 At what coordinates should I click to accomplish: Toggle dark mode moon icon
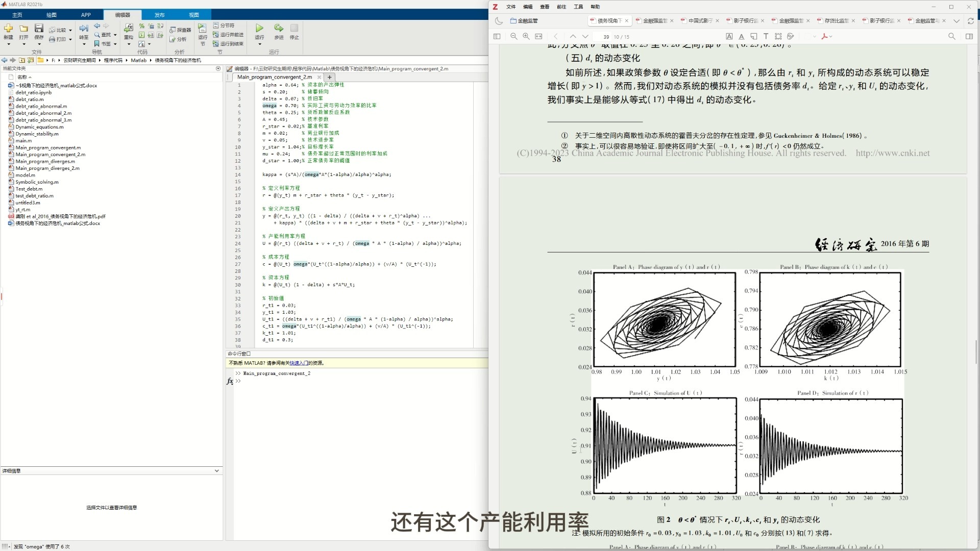[x=499, y=21]
